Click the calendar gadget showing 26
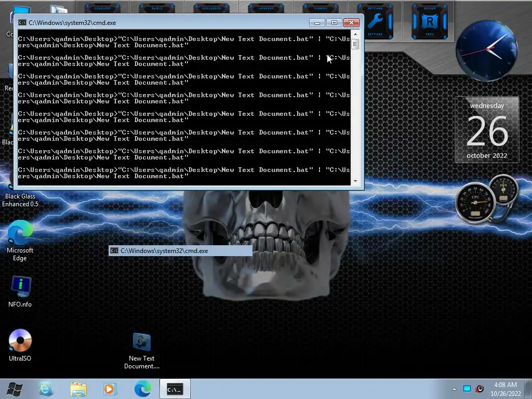This screenshot has height=399, width=532. click(x=487, y=130)
